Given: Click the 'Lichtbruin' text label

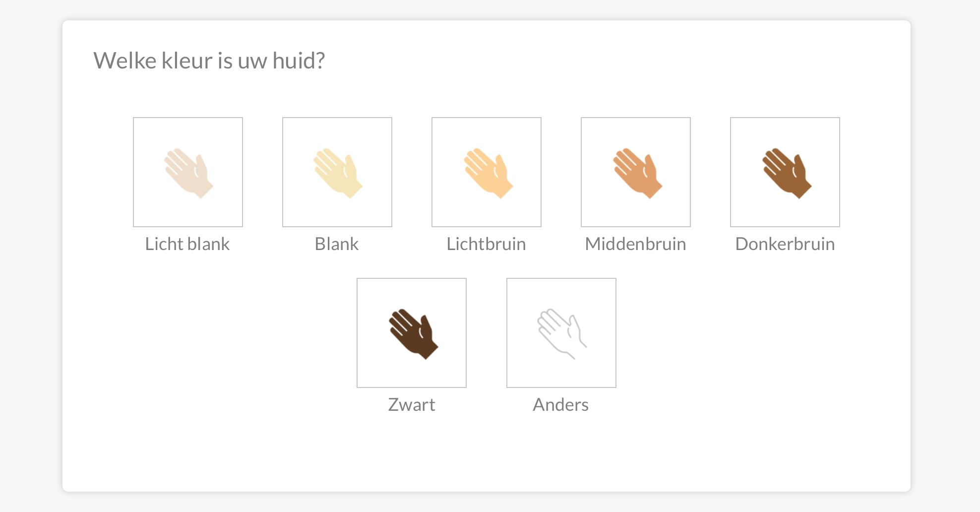Looking at the screenshot, I should (x=486, y=244).
